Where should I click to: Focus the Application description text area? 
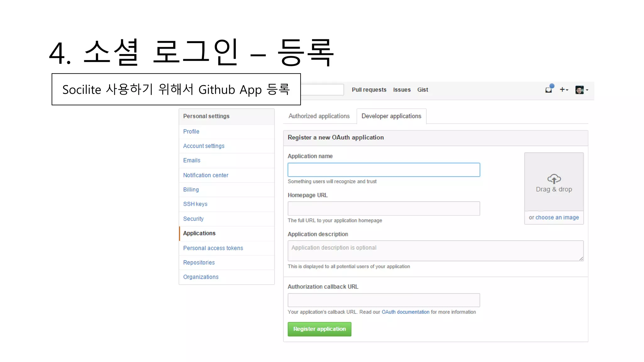[436, 251]
